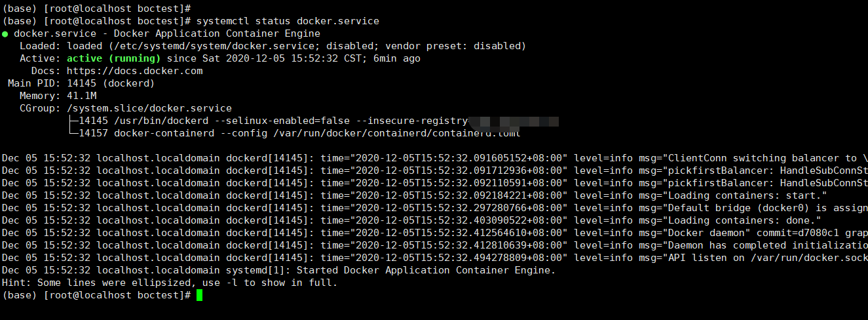Click the /system.slice/docker.service CGroup path

149,108
